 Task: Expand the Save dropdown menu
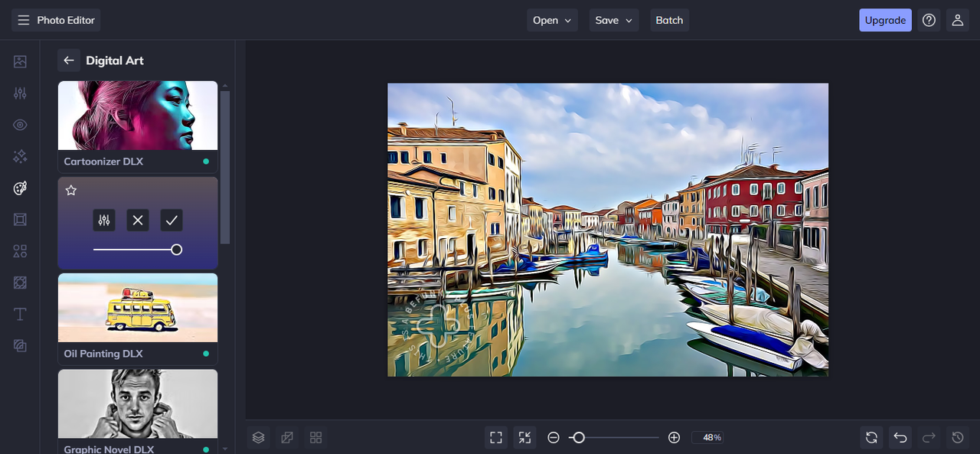(x=614, y=21)
